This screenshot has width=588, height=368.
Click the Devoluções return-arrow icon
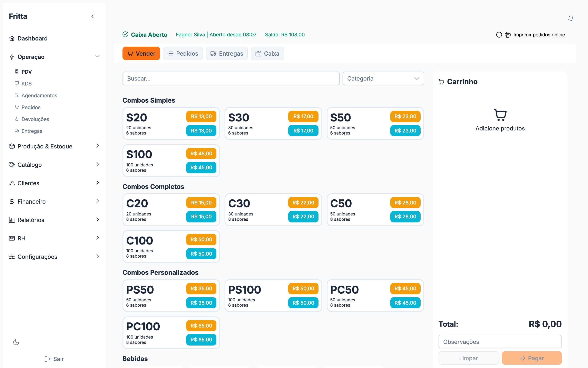coord(17,119)
